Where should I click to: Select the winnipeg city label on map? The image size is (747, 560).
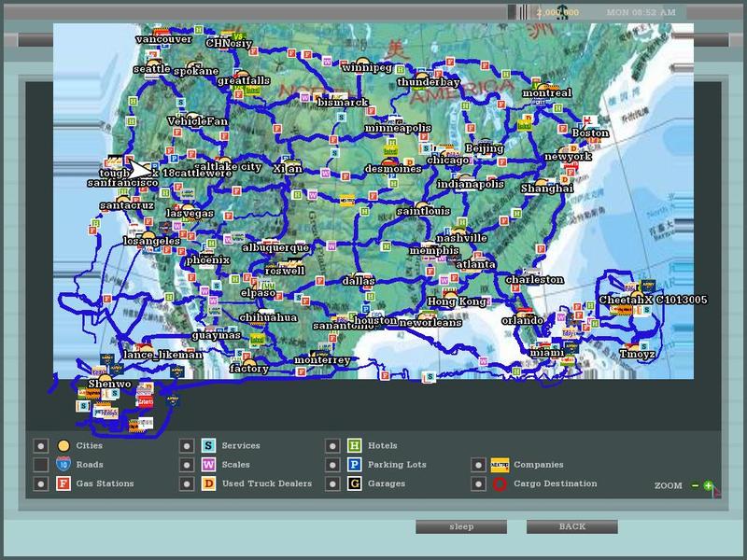(x=367, y=68)
